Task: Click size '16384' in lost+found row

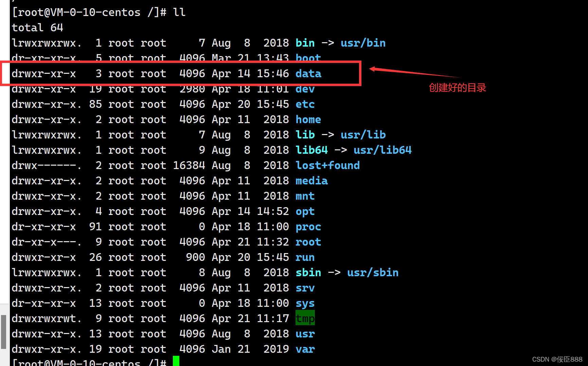Action: (x=189, y=165)
